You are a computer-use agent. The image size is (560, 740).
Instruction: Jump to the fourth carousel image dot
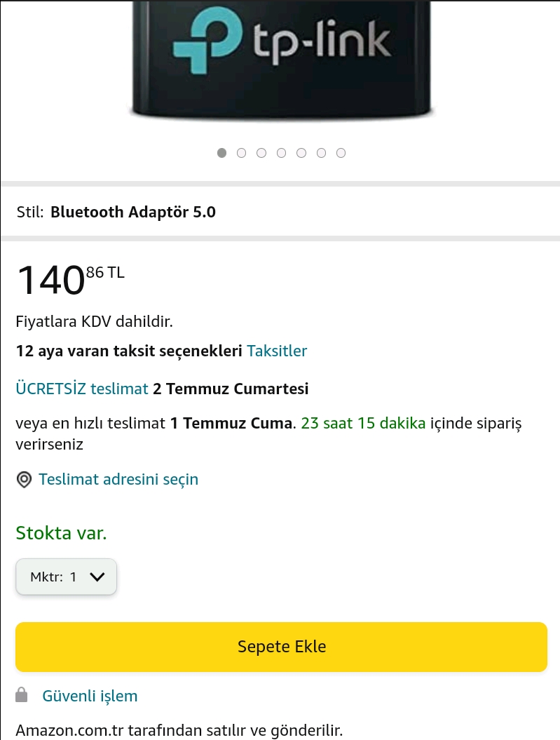tap(281, 153)
